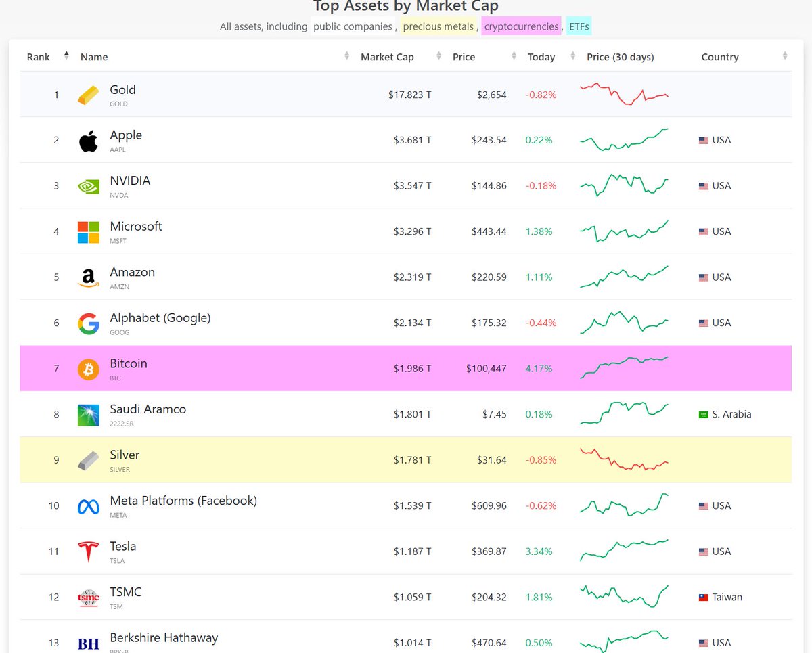Open the precious metals filter link
Viewport: 812px width, 653px height.
[x=439, y=26]
